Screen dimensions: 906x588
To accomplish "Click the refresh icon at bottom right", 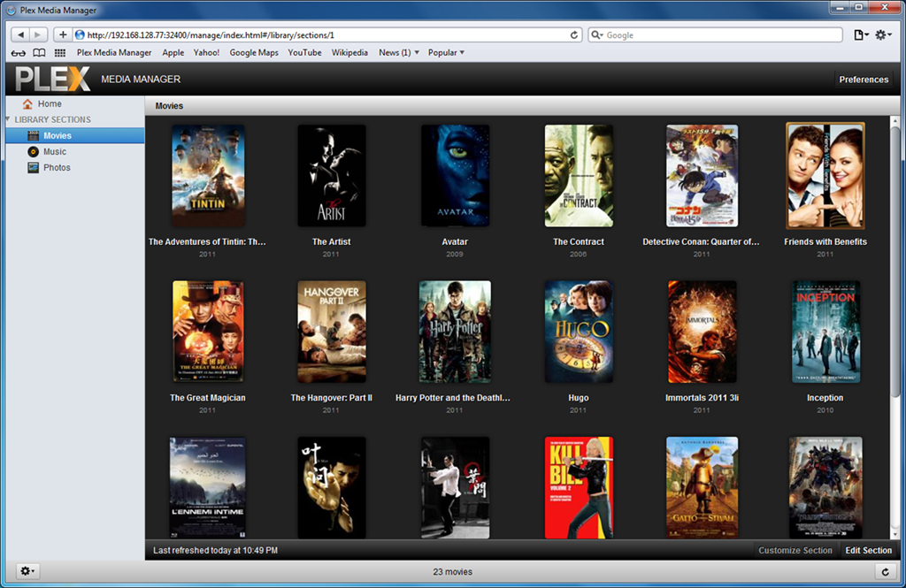I will pyautogui.click(x=885, y=572).
